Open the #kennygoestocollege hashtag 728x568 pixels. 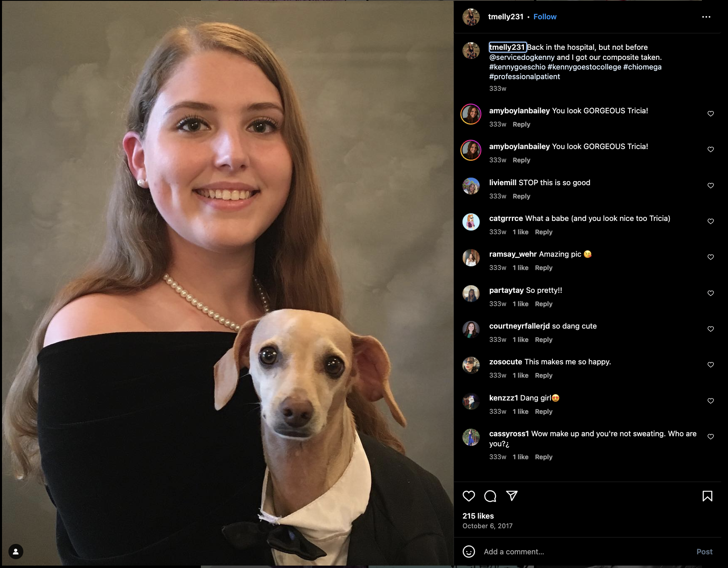pyautogui.click(x=584, y=67)
